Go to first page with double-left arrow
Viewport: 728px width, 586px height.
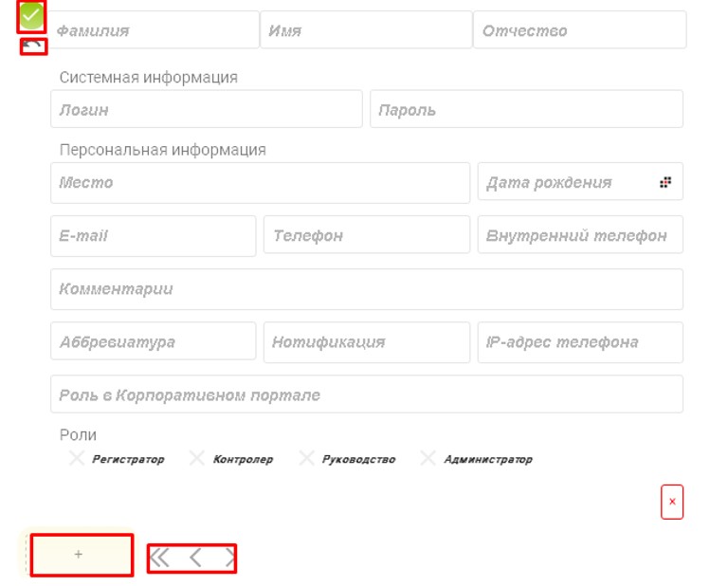[160, 558]
